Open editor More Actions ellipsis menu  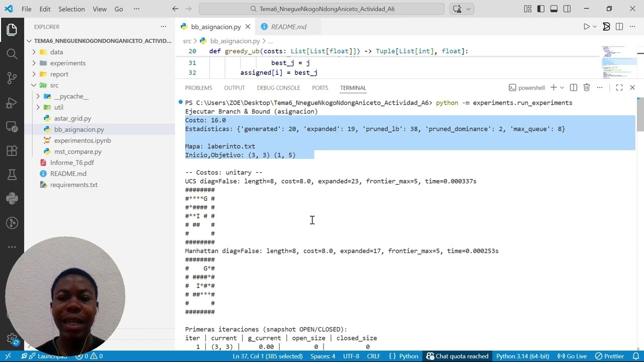[632, 27]
